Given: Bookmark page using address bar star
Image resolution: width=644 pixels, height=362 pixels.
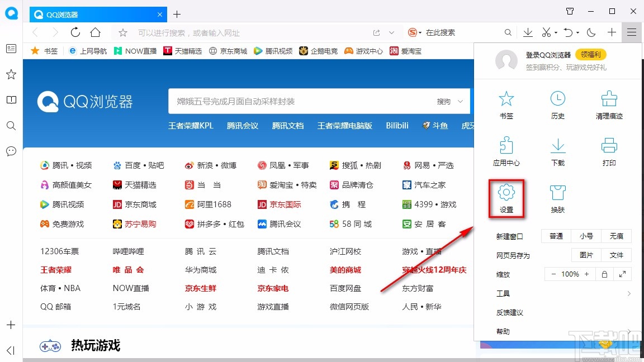Looking at the screenshot, I should tap(123, 33).
